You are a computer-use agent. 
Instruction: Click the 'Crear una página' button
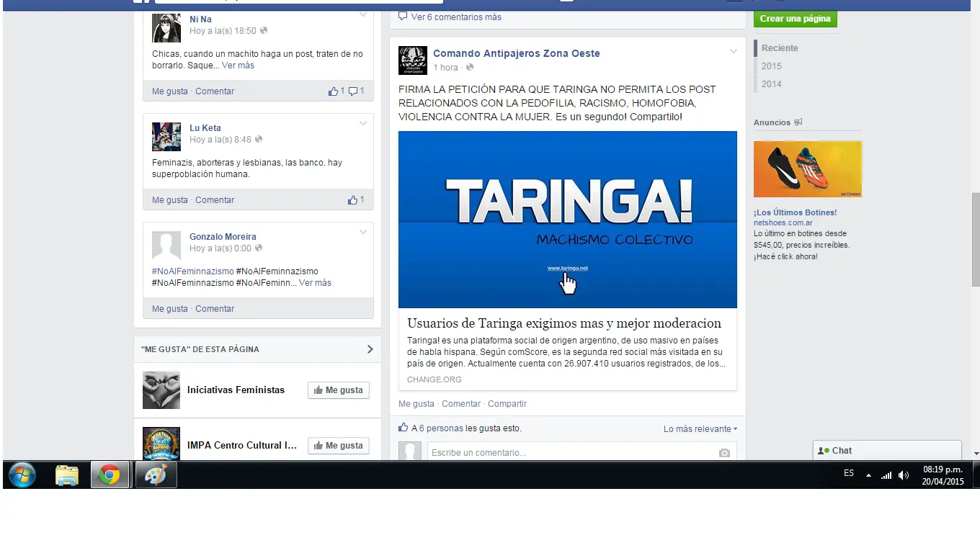(x=796, y=19)
